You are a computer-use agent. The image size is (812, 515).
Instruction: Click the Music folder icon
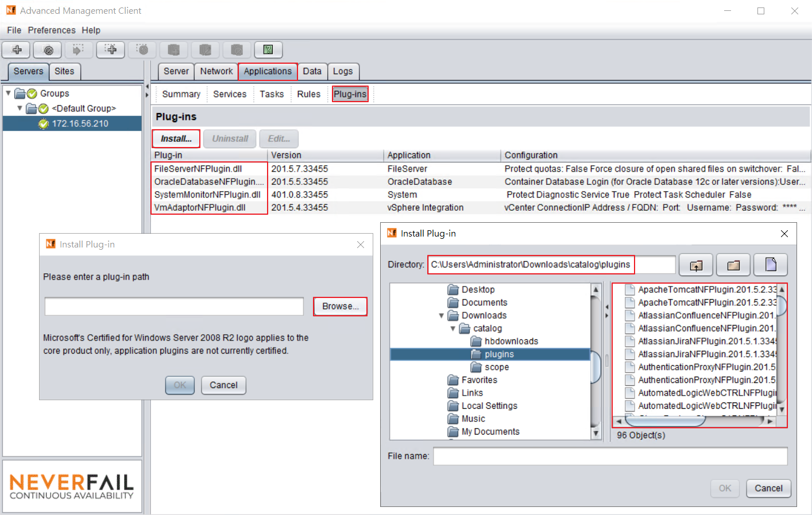coord(453,419)
